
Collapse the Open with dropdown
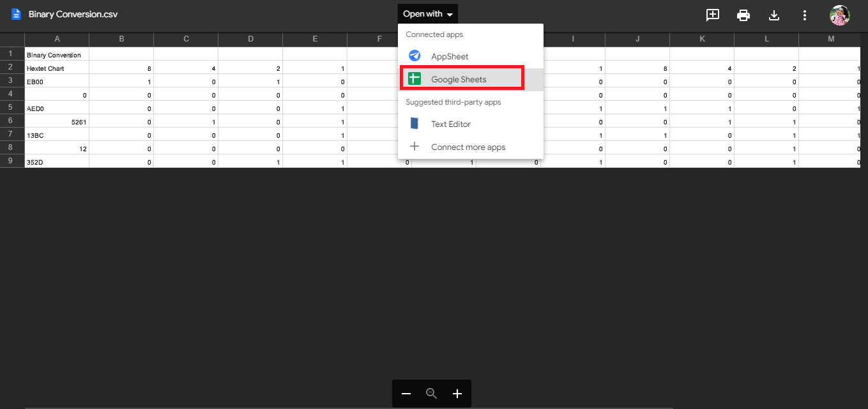pyautogui.click(x=427, y=14)
